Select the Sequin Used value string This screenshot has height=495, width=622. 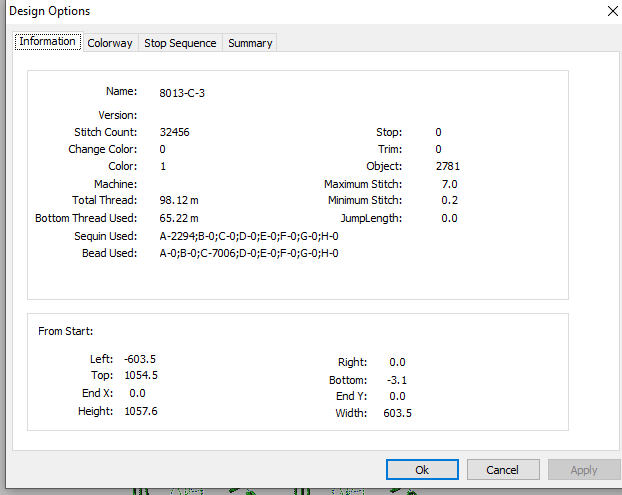pos(249,236)
